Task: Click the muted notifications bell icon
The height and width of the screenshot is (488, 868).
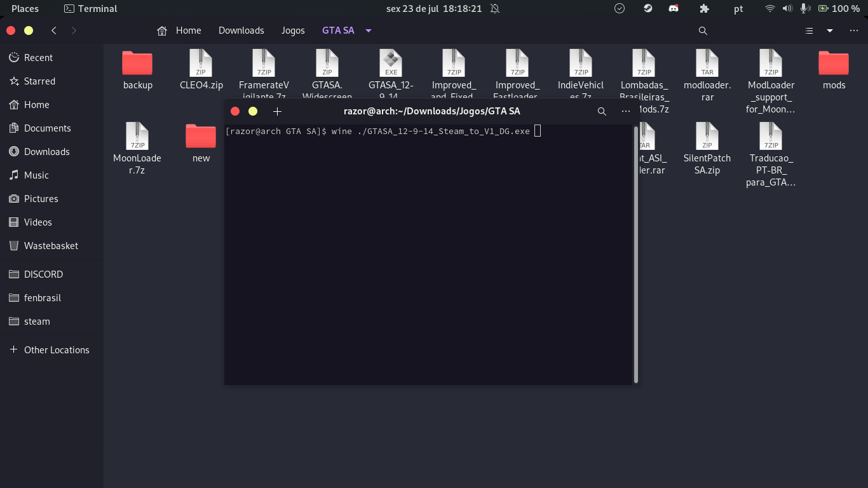Action: pyautogui.click(x=495, y=9)
